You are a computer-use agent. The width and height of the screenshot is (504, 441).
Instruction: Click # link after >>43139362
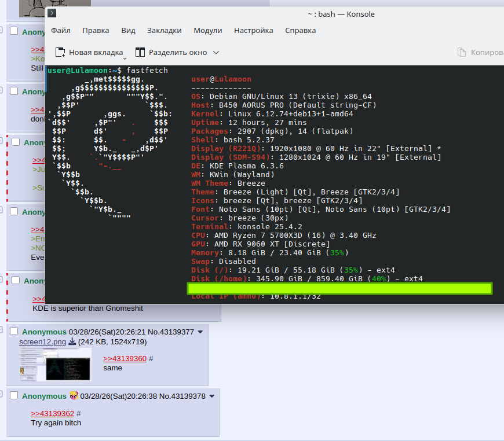point(79,413)
